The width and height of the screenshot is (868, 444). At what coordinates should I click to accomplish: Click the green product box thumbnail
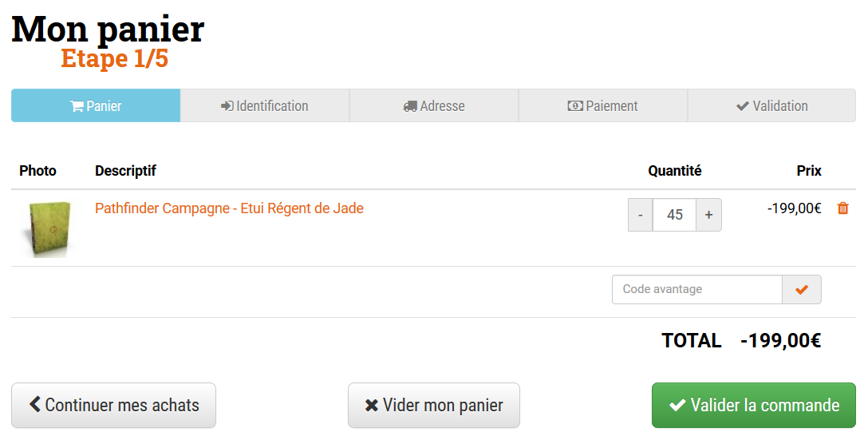point(45,229)
